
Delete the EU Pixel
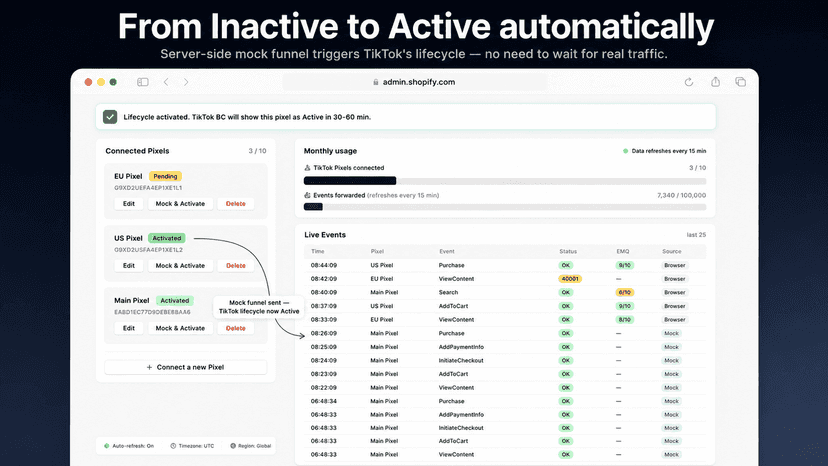click(236, 203)
